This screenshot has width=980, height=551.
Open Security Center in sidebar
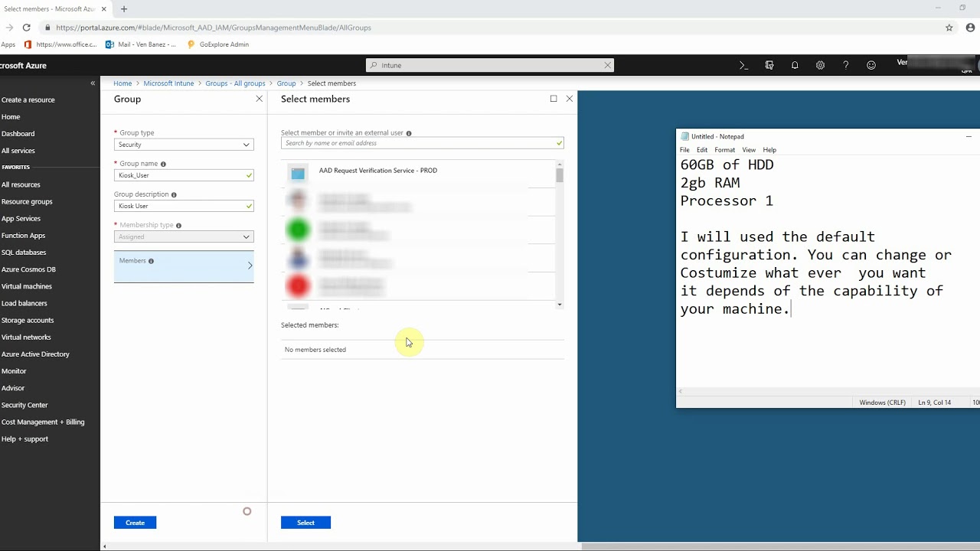pos(24,405)
